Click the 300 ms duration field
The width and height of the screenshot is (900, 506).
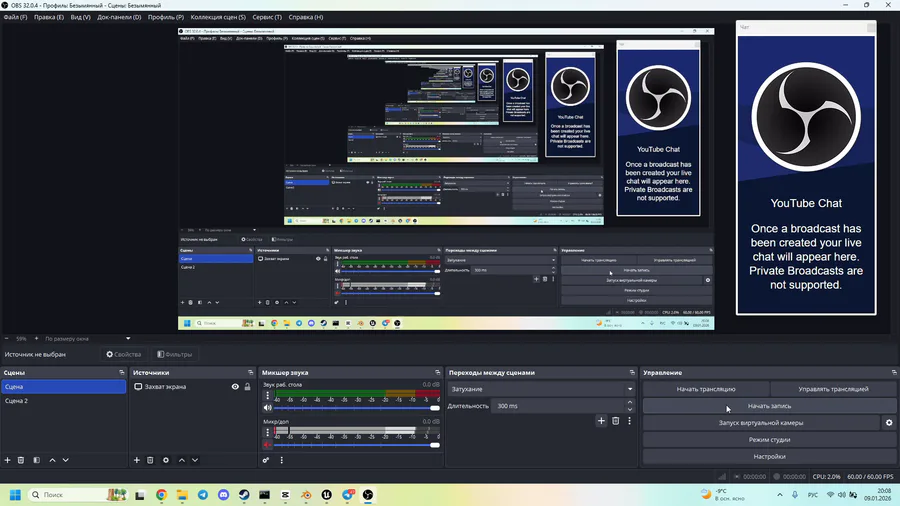558,406
